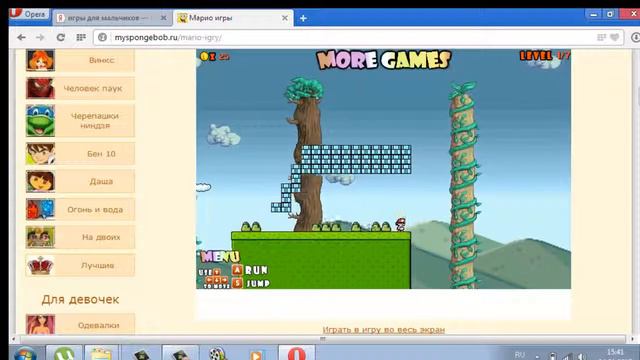This screenshot has height=360, width=640.
Task: Click the arrow keys move hint
Action: coord(214,279)
